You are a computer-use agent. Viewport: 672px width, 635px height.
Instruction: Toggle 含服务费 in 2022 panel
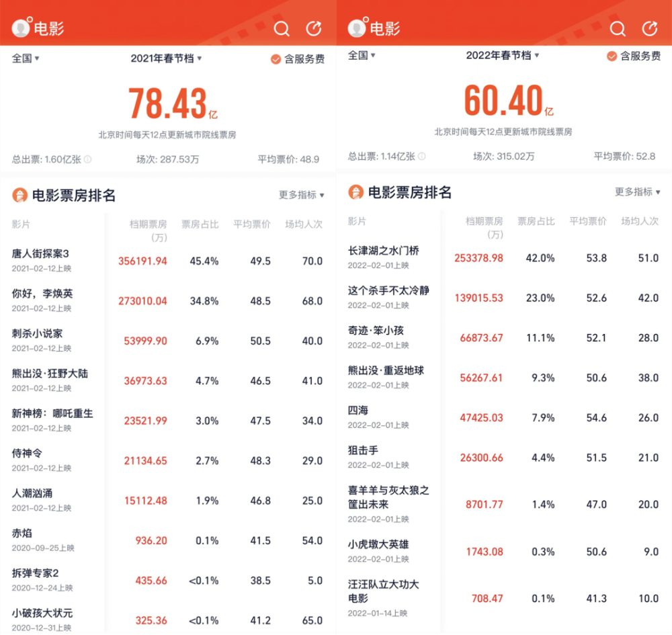click(x=634, y=56)
